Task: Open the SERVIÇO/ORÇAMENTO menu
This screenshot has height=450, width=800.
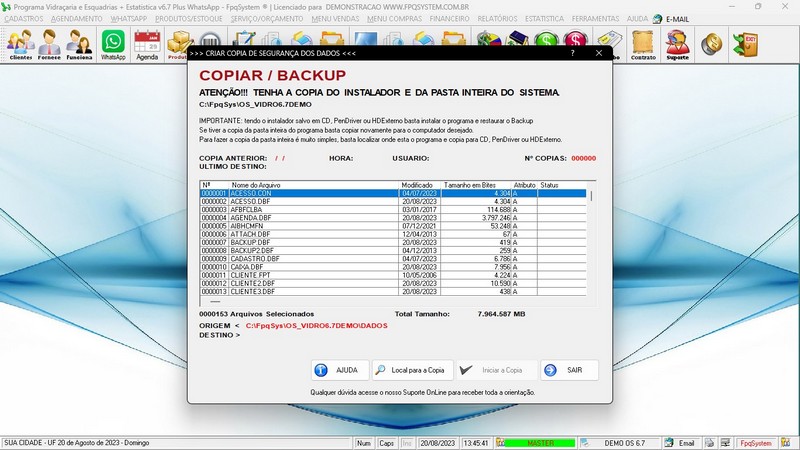Action: 267,19
